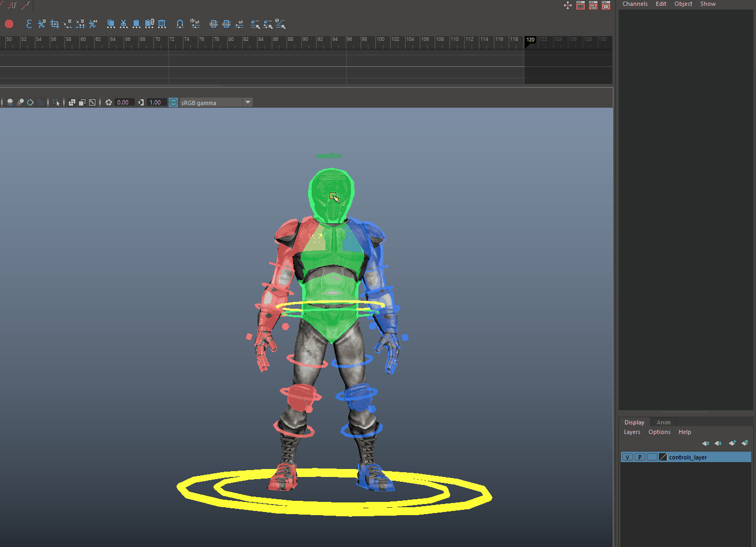Open the Layers menu
Screen dimensions: 756x547
coord(632,432)
